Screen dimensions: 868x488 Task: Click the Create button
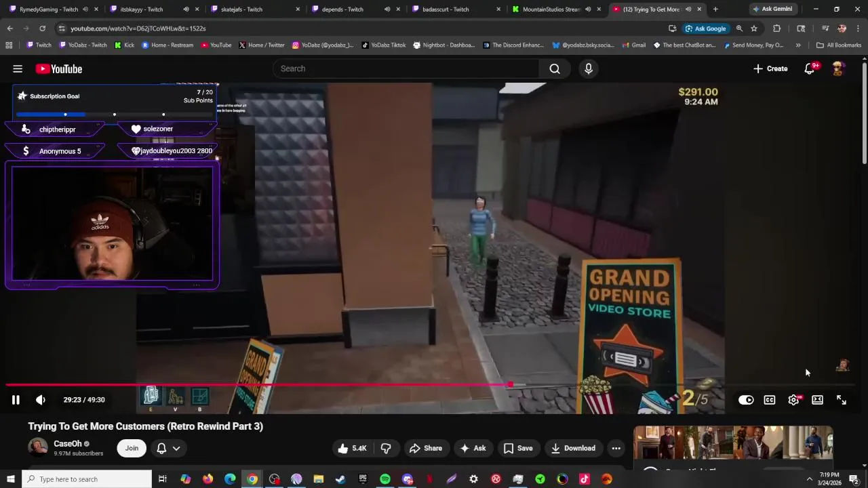click(x=770, y=68)
